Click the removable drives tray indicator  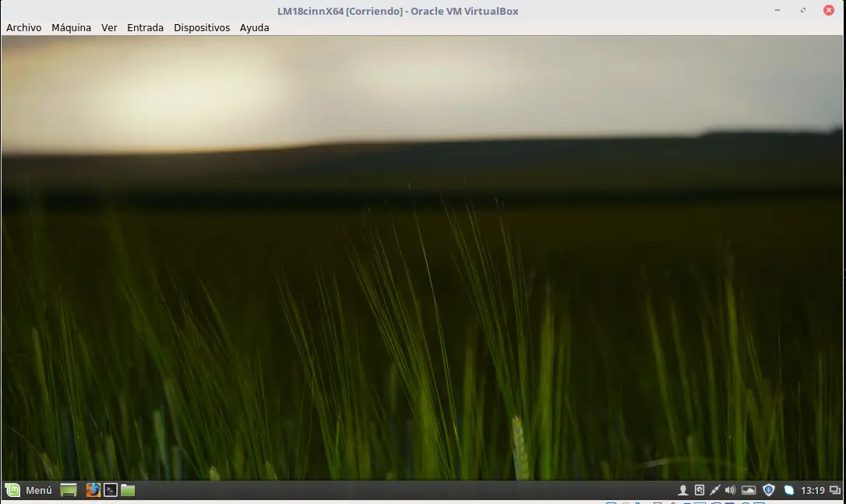pos(699,490)
